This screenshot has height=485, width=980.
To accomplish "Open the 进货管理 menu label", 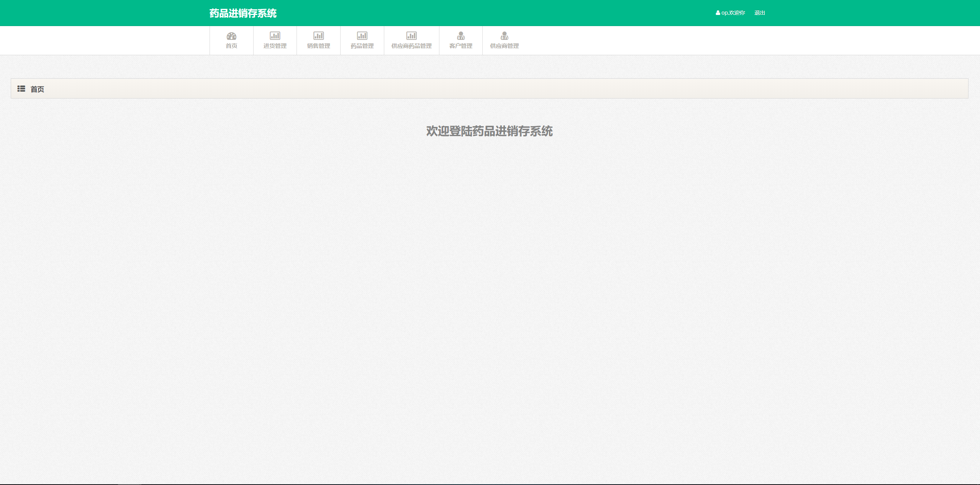I will click(x=275, y=46).
